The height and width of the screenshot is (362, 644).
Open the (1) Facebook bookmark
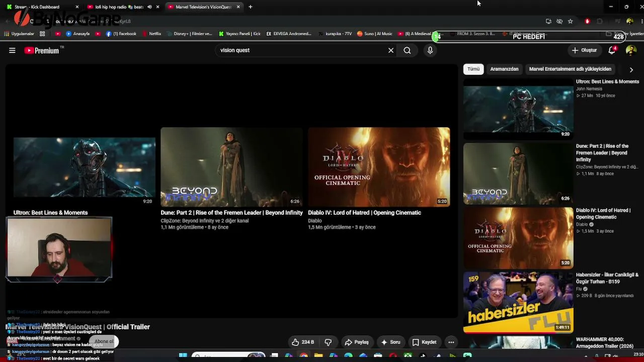coord(121,34)
